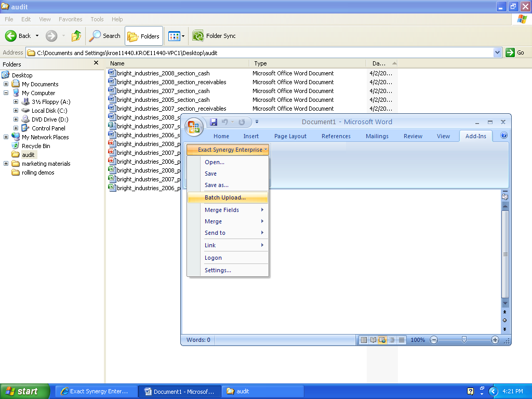The width and height of the screenshot is (532, 399).
Task: Close the Folders pane with X
Action: 96,63
